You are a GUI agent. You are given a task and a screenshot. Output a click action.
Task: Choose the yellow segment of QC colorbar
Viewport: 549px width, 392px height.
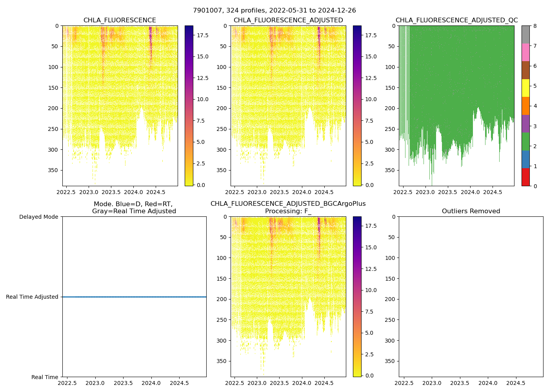(525, 88)
